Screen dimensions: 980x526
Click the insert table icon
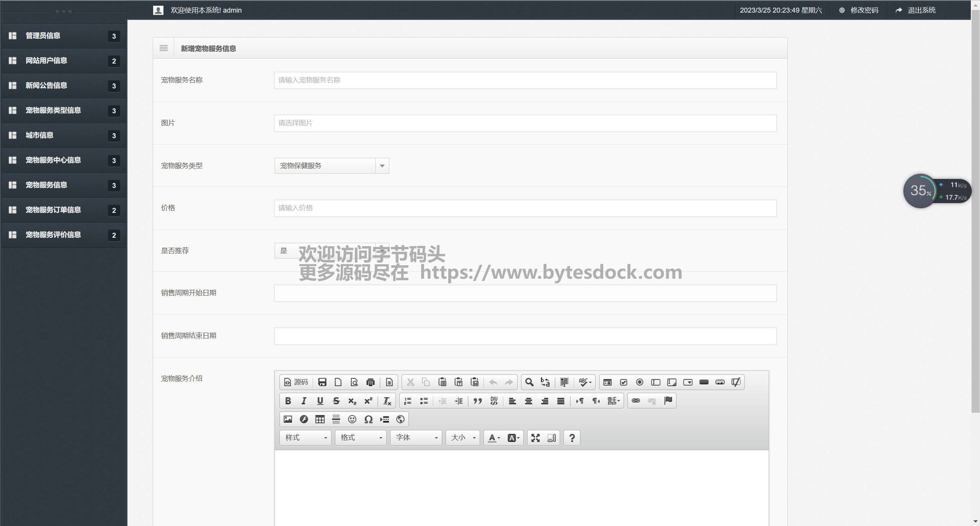coord(320,419)
